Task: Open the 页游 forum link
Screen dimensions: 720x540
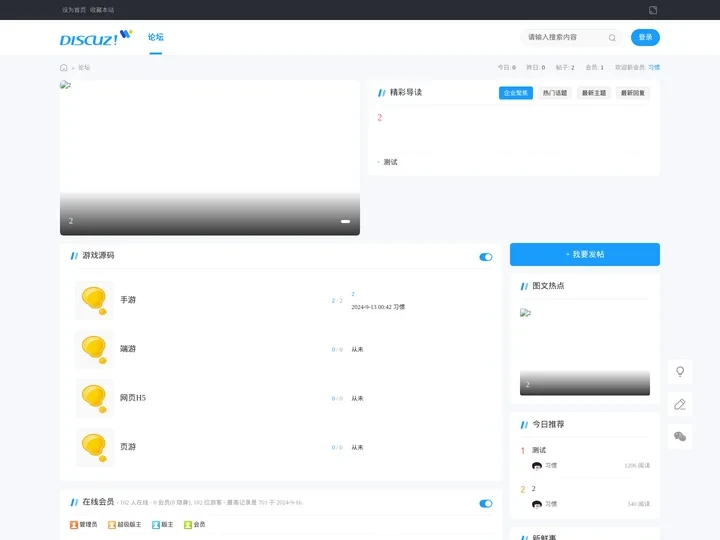Action: click(x=128, y=447)
